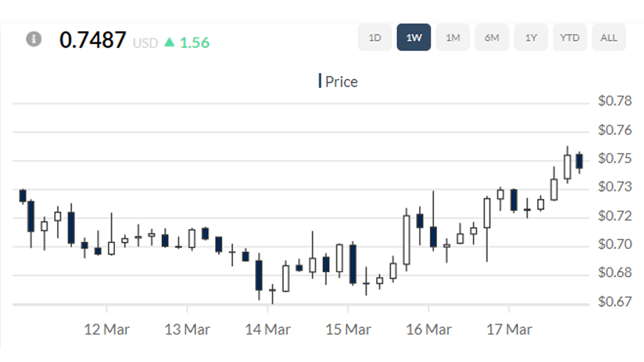Show the 1Y price history

531,37
